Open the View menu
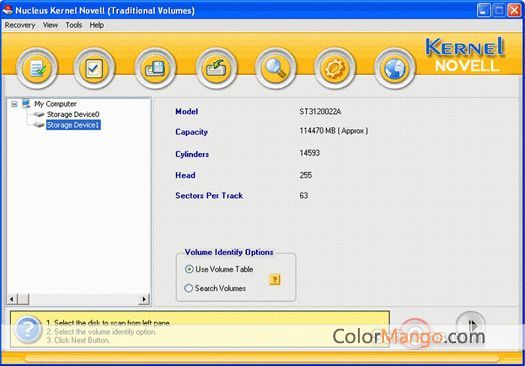The width and height of the screenshot is (525, 366). (x=50, y=25)
